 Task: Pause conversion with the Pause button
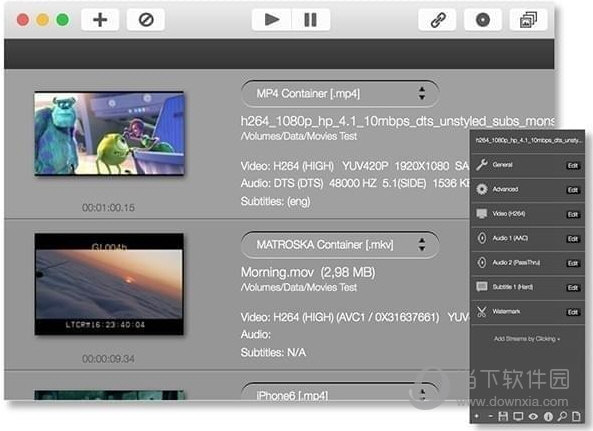311,20
